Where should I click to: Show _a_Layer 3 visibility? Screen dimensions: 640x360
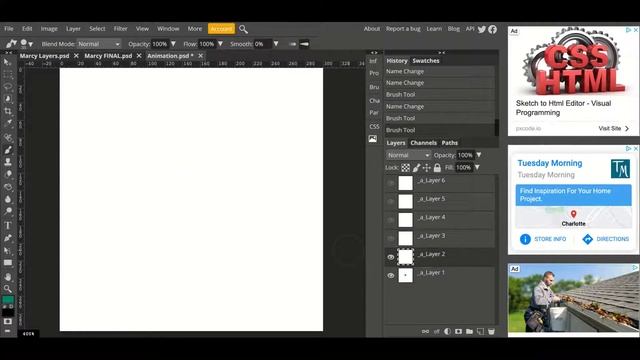(x=391, y=238)
